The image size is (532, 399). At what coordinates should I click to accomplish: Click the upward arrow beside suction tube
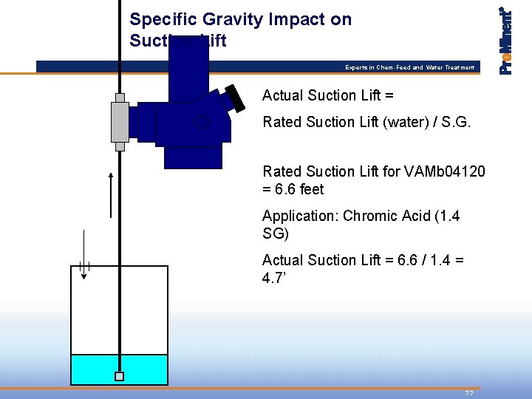(111, 195)
